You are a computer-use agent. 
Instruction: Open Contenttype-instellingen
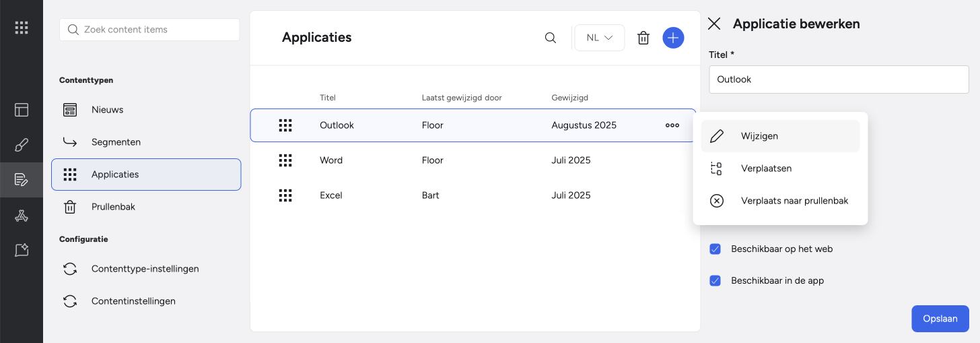coord(146,269)
